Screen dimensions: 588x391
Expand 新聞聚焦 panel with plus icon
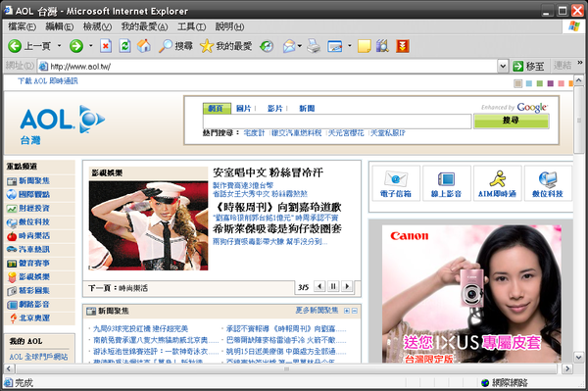[x=347, y=311]
